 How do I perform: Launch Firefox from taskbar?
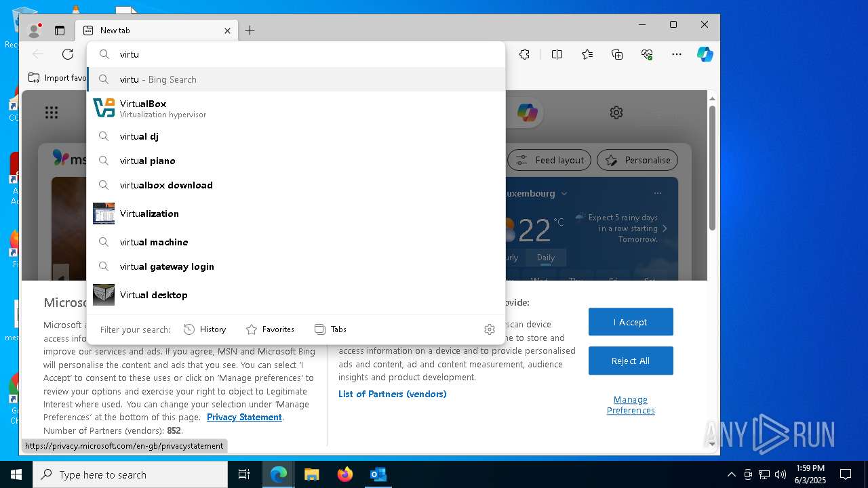pos(344,474)
